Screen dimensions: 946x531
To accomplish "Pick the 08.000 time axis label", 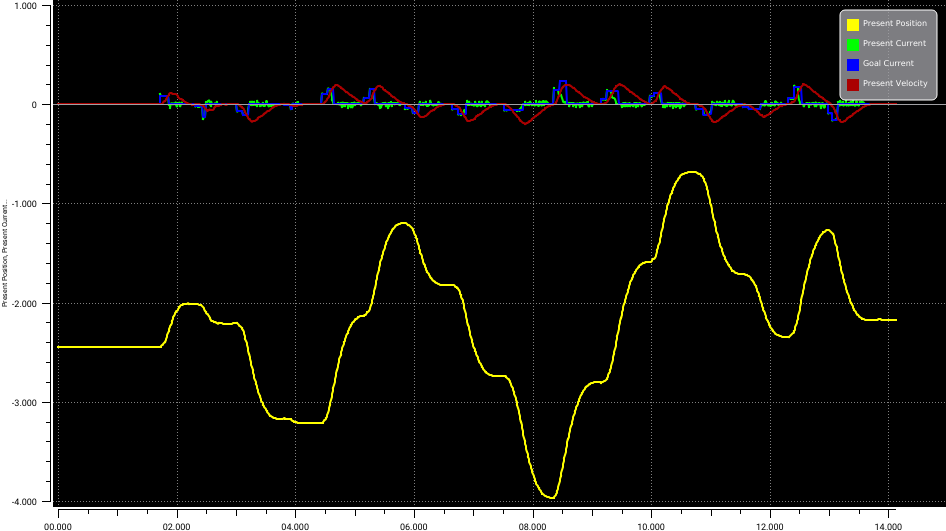I will 532,523.
